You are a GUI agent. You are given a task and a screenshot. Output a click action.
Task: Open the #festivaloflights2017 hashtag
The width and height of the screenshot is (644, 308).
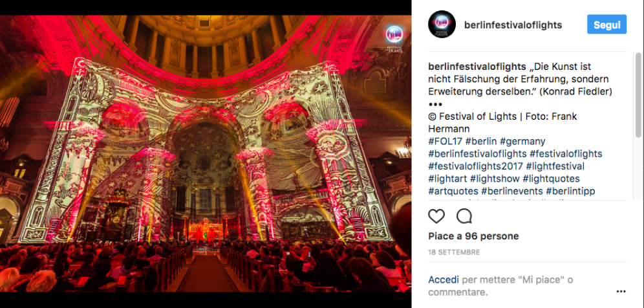point(476,166)
